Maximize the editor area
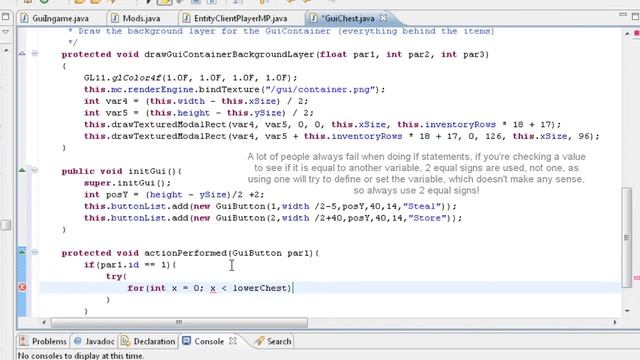 point(635,16)
